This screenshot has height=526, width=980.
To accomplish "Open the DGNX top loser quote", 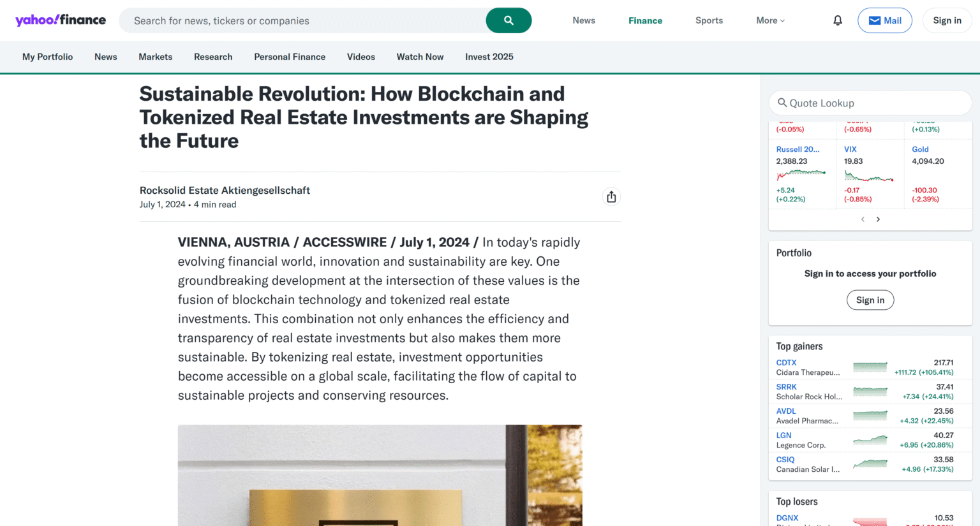I will pos(787,518).
